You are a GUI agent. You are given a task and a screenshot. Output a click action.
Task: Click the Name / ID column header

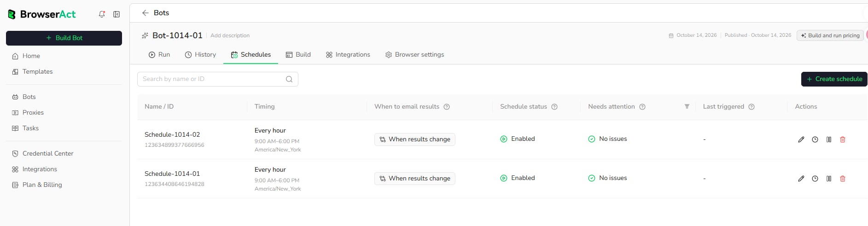(159, 107)
